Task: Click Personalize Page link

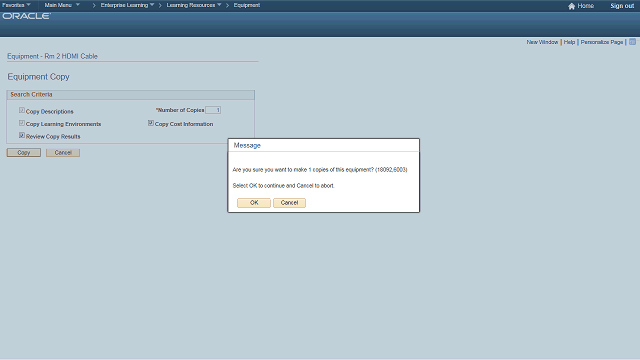Action: tap(602, 42)
